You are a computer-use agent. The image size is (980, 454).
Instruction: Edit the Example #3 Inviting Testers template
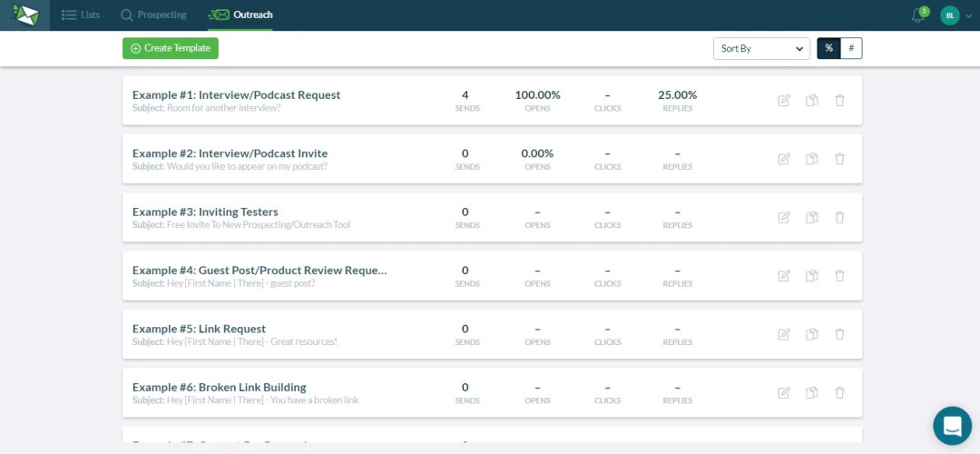(x=784, y=217)
